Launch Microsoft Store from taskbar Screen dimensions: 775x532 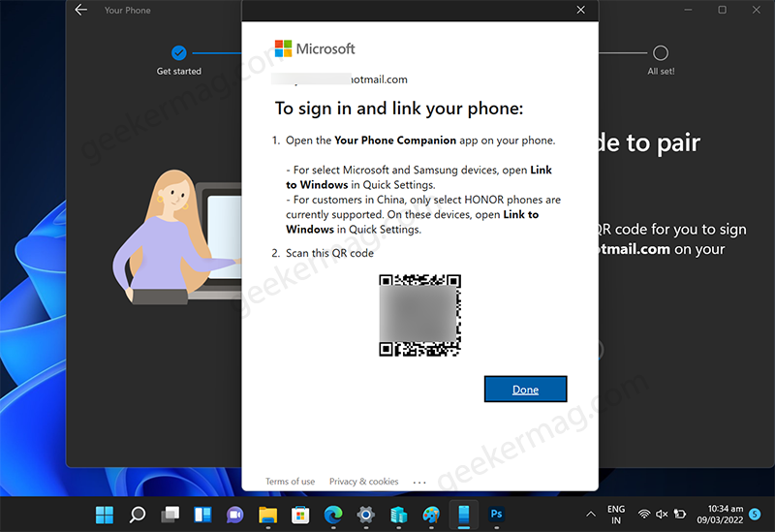click(x=300, y=515)
